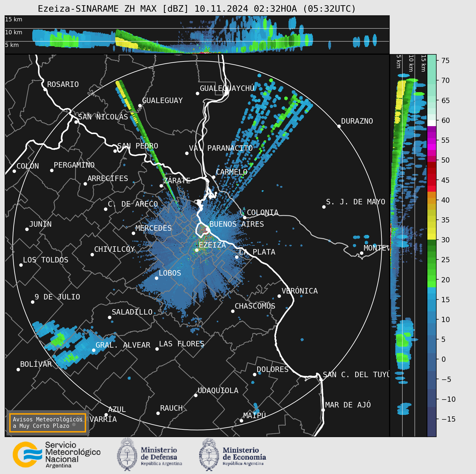
Task: Click the GUALEGUAYCHÚ city dot
Action: tap(197, 93)
